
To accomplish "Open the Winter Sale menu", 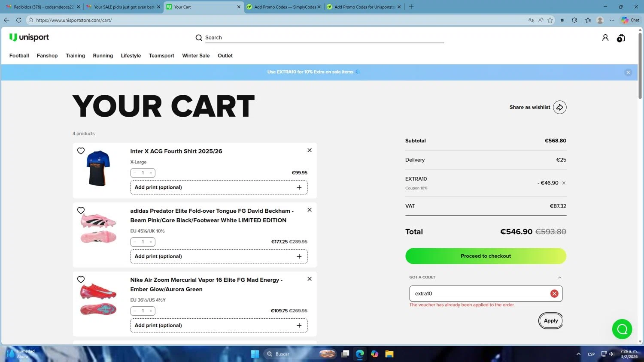I will 196,56.
